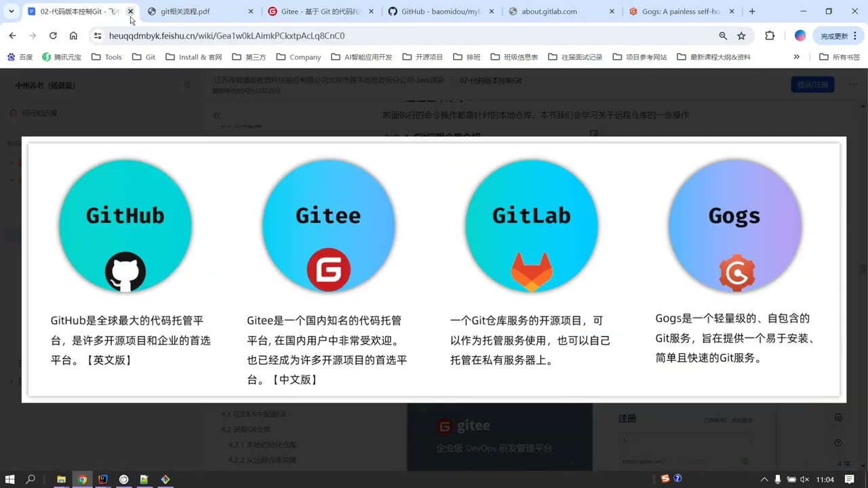This screenshot has height=488, width=868.
Task: Show hidden system tray icons
Action: point(764,479)
